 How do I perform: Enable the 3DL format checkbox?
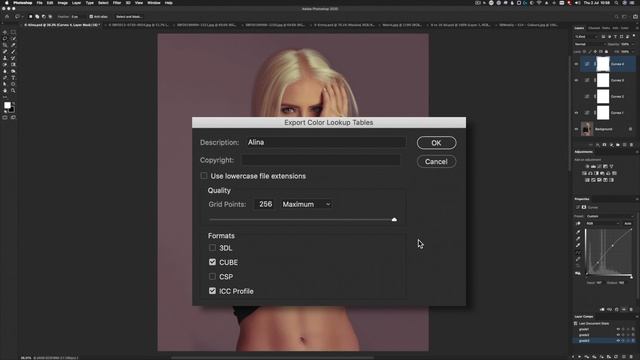point(212,248)
